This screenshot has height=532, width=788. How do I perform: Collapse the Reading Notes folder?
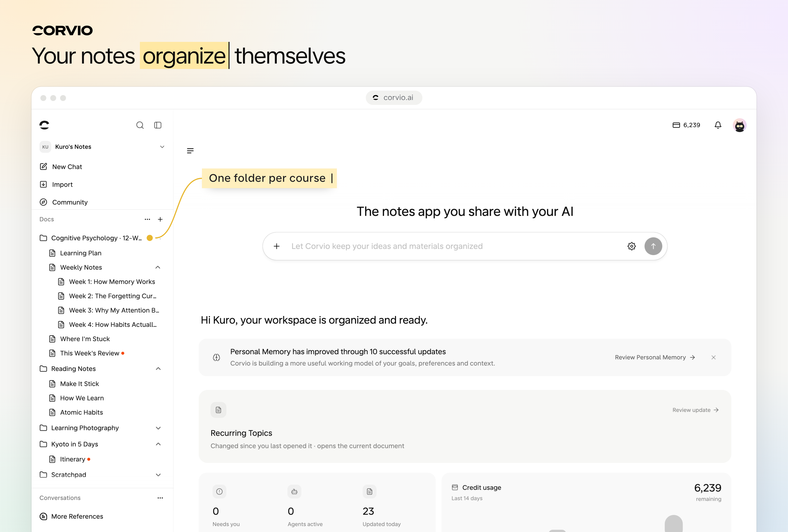click(x=158, y=369)
